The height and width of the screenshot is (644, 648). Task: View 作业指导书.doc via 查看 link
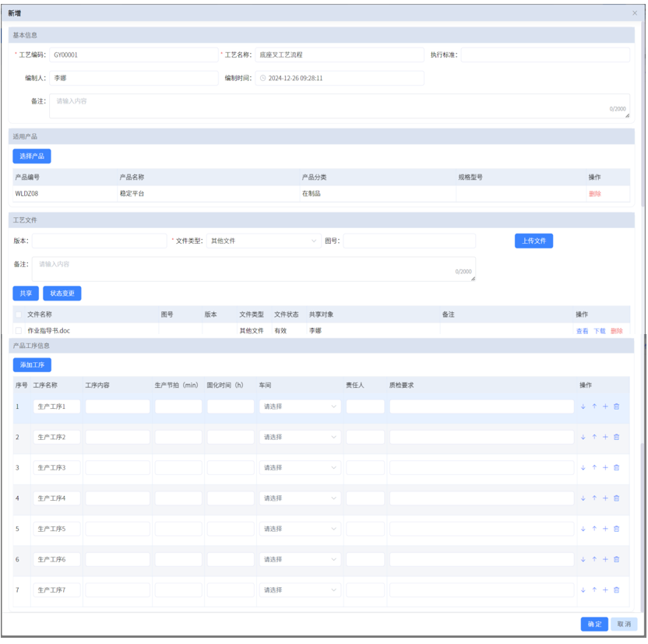(582, 331)
